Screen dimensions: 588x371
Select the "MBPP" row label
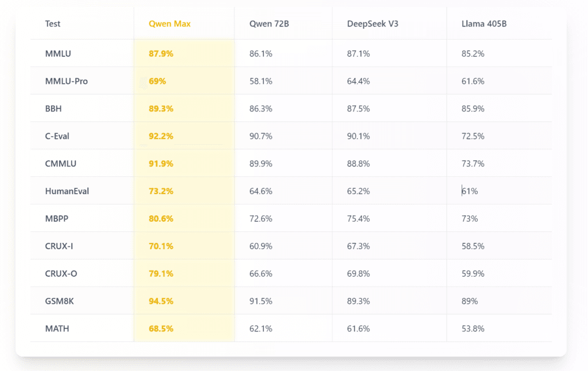(57, 219)
